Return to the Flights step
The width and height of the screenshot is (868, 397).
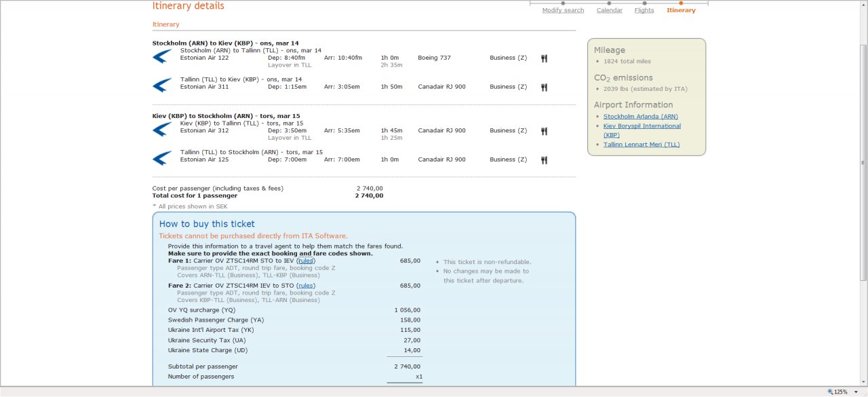pos(644,10)
